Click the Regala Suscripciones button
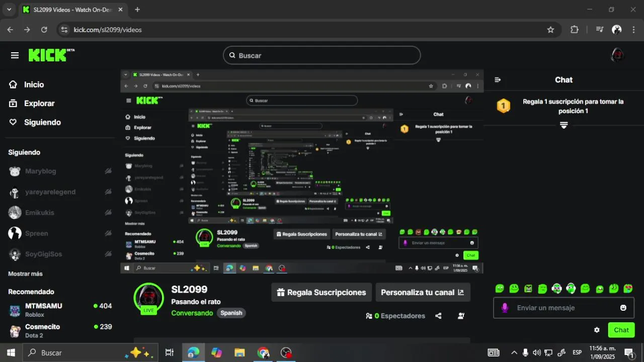Screen dimensions: 644x362 321,292
